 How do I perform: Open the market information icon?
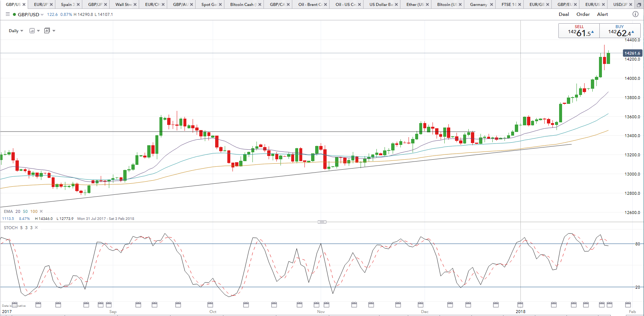click(x=636, y=14)
